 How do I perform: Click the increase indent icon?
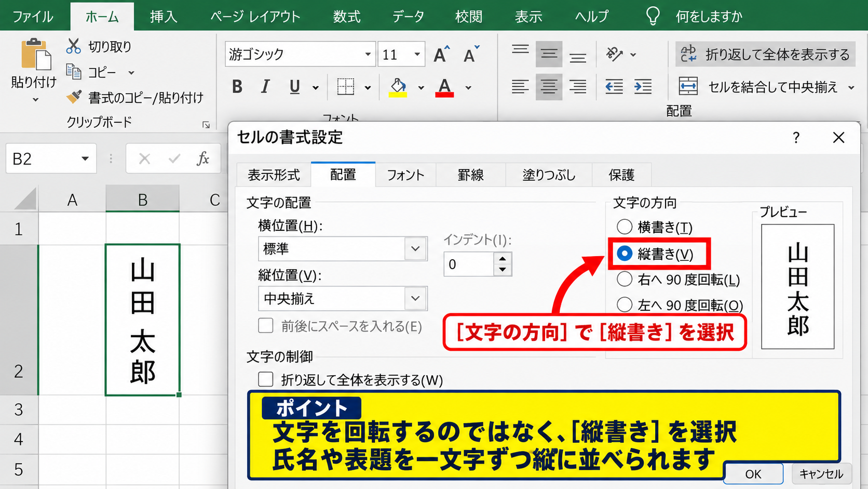click(x=643, y=87)
